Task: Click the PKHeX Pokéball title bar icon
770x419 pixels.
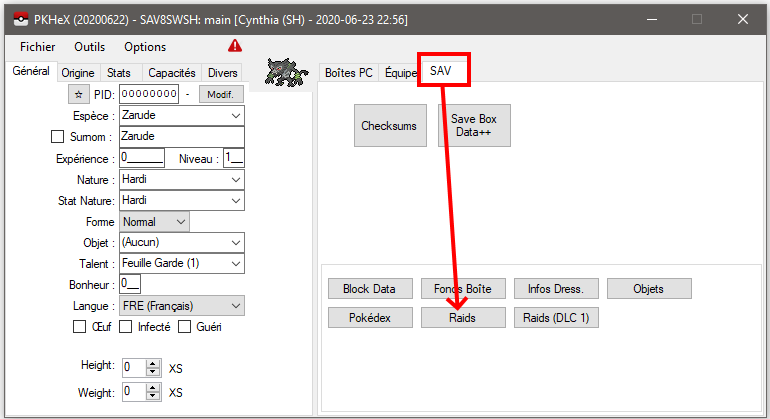Action: tap(20, 20)
